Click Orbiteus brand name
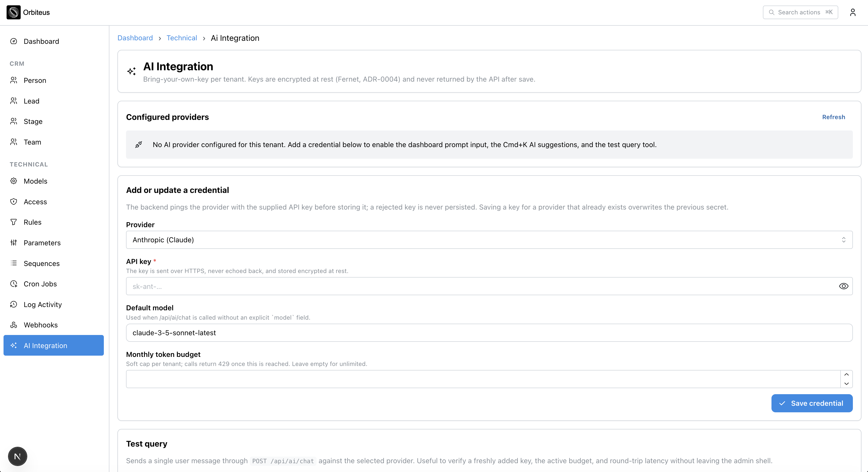 pyautogui.click(x=36, y=12)
